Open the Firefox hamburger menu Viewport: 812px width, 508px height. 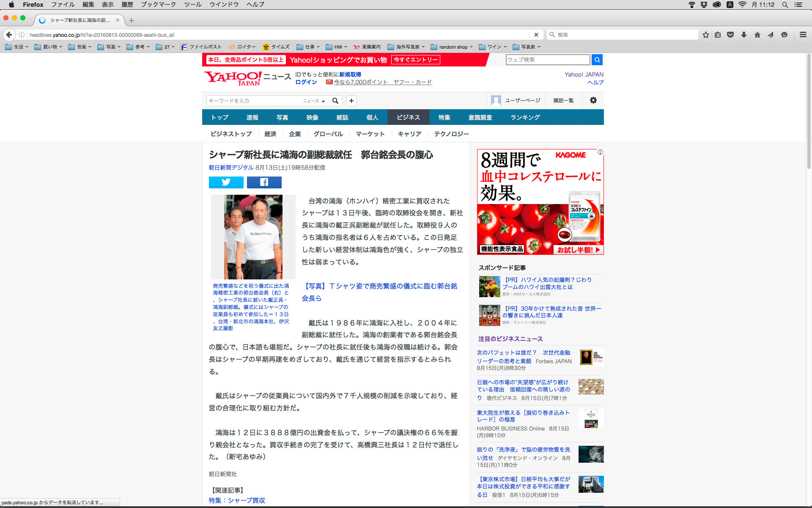pos(803,35)
